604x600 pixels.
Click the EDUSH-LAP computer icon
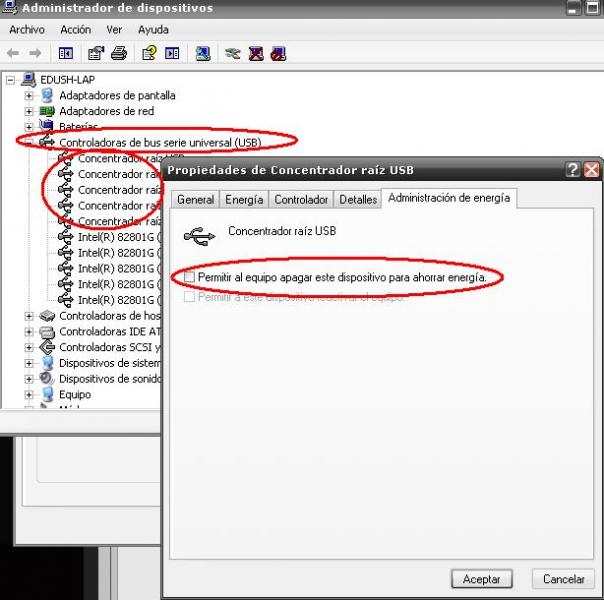(29, 79)
